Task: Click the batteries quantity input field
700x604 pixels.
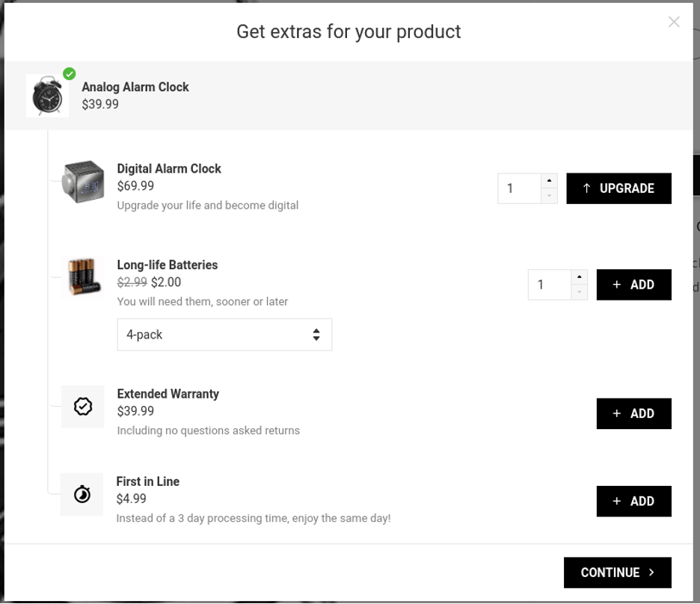Action: (550, 284)
